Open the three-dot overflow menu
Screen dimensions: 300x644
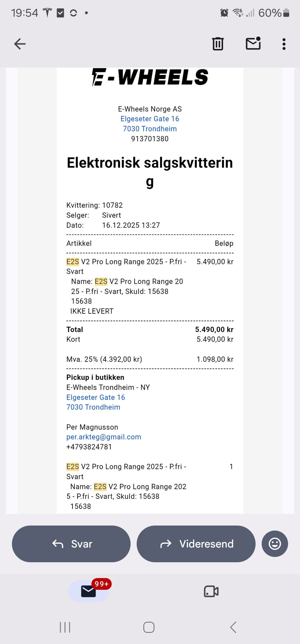[284, 44]
